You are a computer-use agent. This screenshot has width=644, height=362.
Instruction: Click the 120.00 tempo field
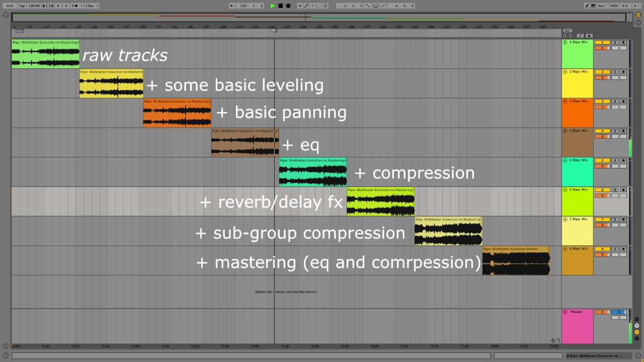34,6
